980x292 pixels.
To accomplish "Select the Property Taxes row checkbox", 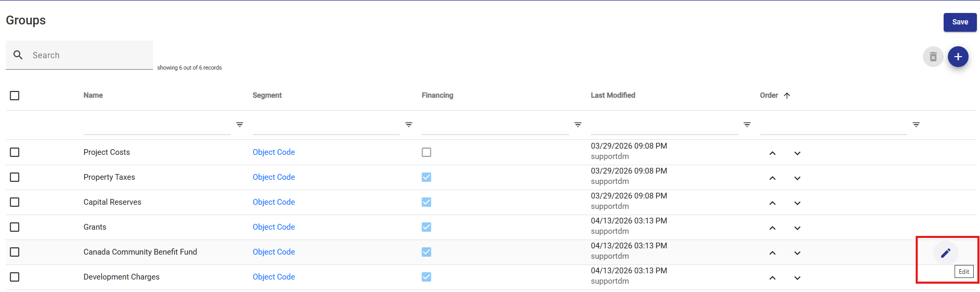I will click(15, 177).
